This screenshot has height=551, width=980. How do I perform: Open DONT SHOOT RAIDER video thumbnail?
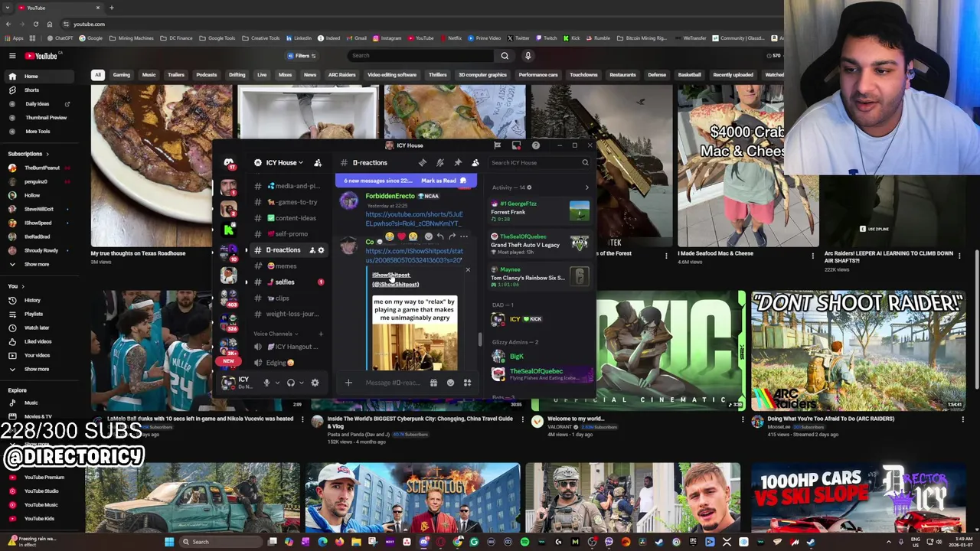point(857,350)
